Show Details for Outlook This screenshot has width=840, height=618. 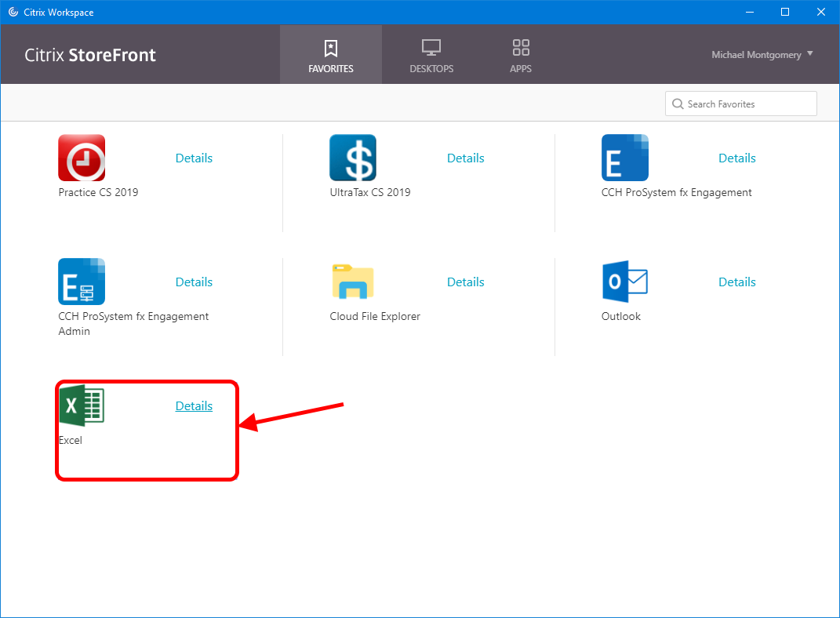(737, 282)
